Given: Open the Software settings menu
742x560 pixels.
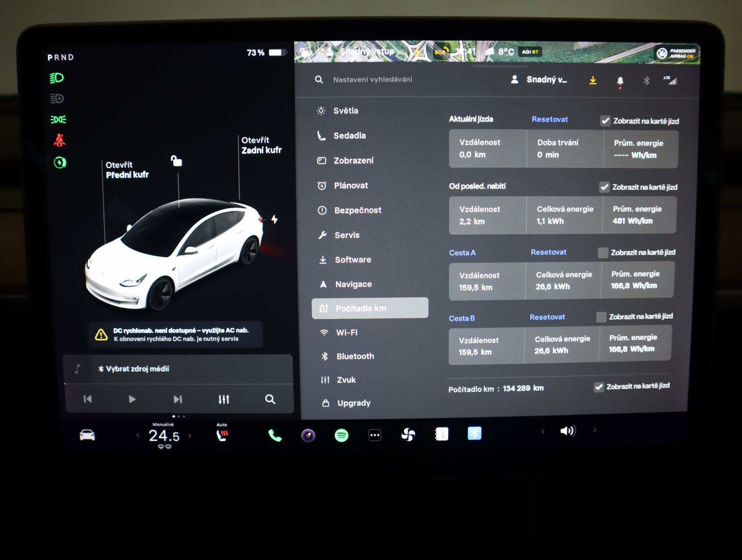Looking at the screenshot, I should pos(353,260).
